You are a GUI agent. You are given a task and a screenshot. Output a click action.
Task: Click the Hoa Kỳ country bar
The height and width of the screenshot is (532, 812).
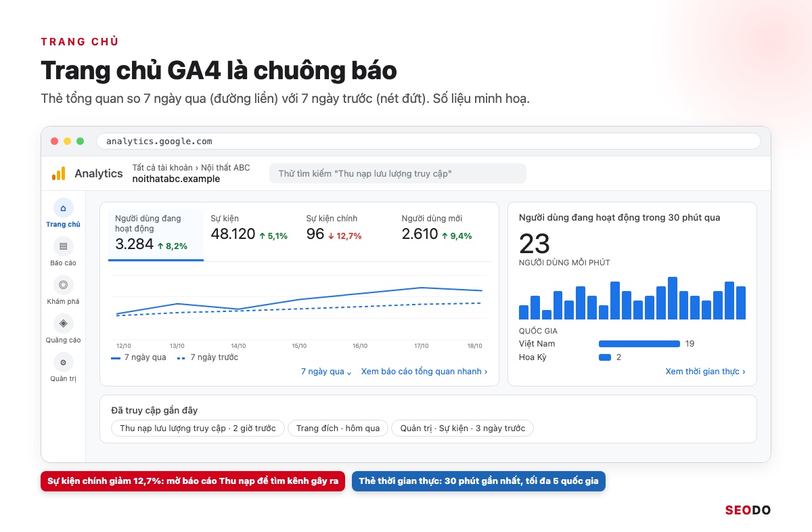click(605, 357)
